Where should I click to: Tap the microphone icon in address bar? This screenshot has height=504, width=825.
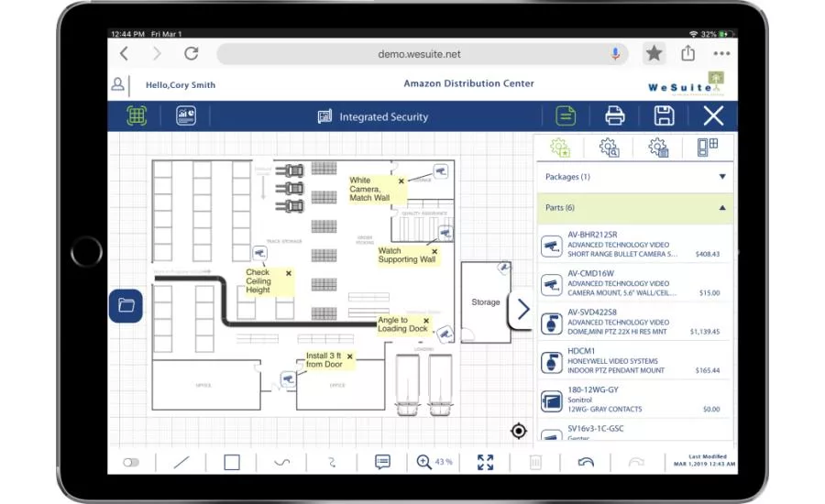pyautogui.click(x=615, y=54)
